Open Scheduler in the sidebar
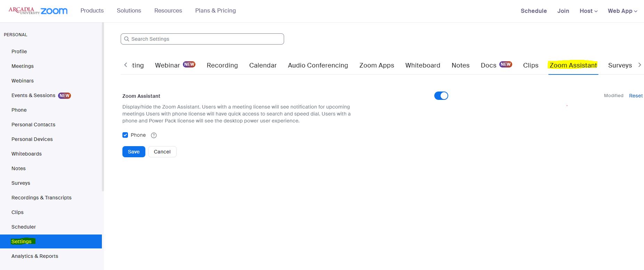This screenshot has width=644, height=270. [x=24, y=227]
